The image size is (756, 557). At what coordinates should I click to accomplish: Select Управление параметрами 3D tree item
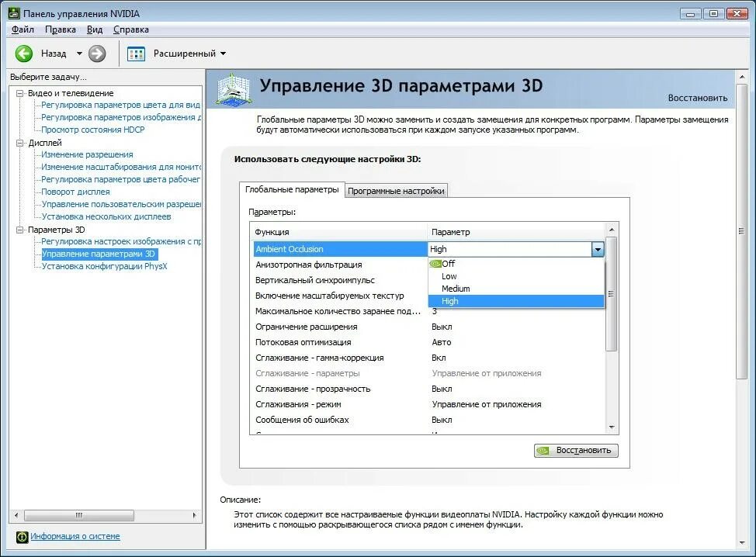pos(99,254)
